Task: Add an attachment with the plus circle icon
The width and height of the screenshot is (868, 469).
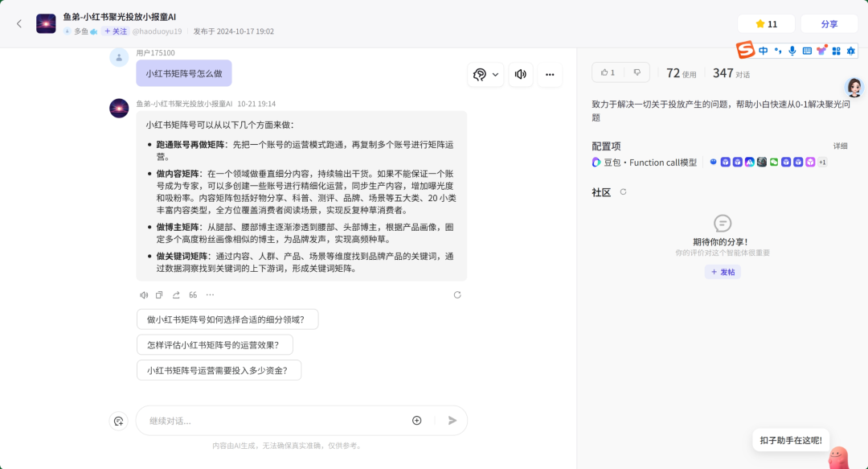Action: (417, 421)
